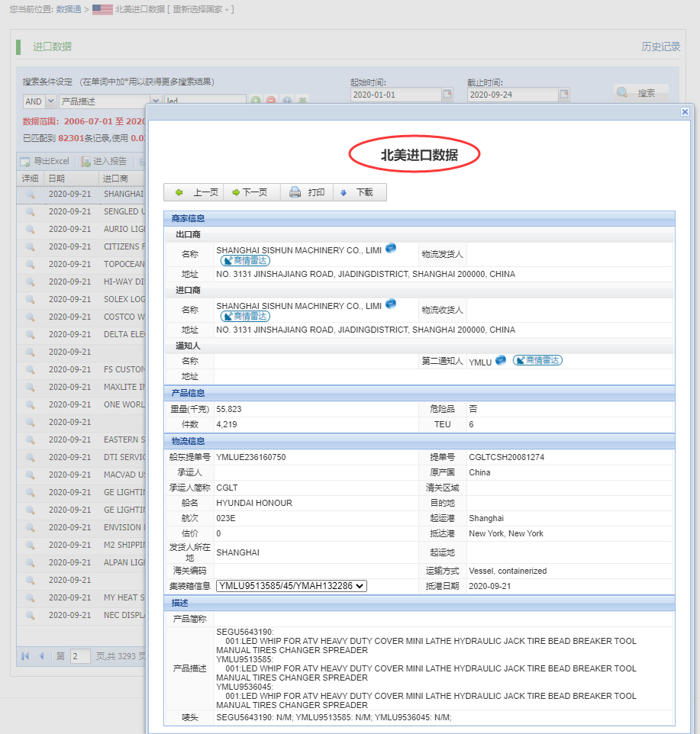The width and height of the screenshot is (700, 734).
Task: Click 商情雷达 badge under exporter name
Action: coord(245,260)
